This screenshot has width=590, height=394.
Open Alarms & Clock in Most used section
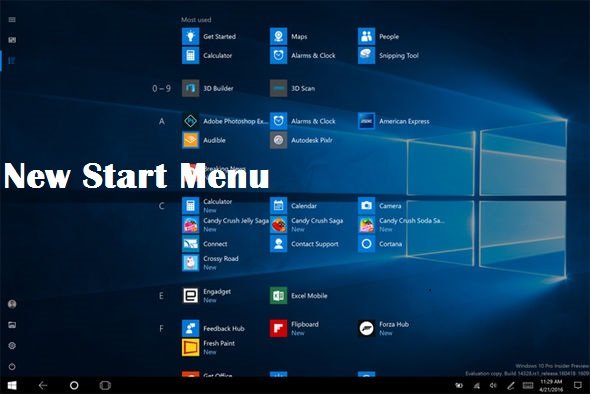[303, 55]
